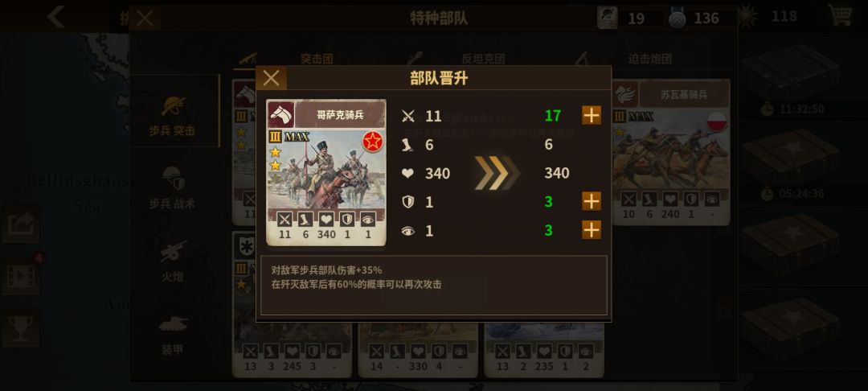Go back with the top-left arrow

tap(55, 17)
